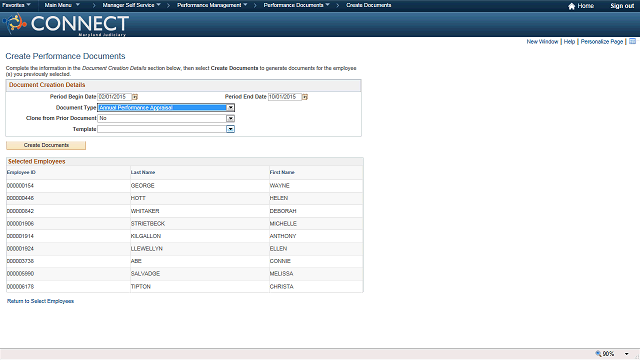Click the Home house icon

[x=571, y=6]
